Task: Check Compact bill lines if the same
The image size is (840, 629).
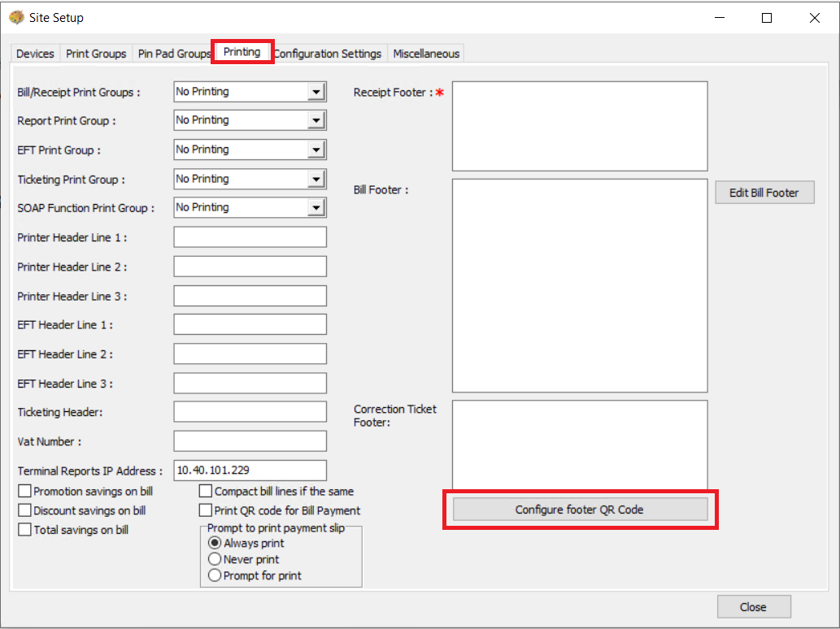Action: (x=207, y=491)
